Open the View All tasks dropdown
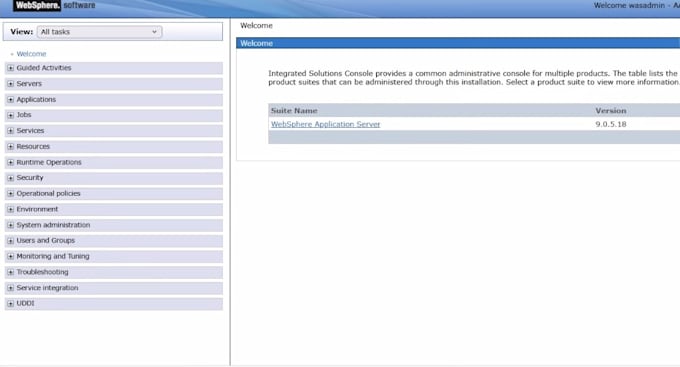The width and height of the screenshot is (680, 367). click(99, 32)
